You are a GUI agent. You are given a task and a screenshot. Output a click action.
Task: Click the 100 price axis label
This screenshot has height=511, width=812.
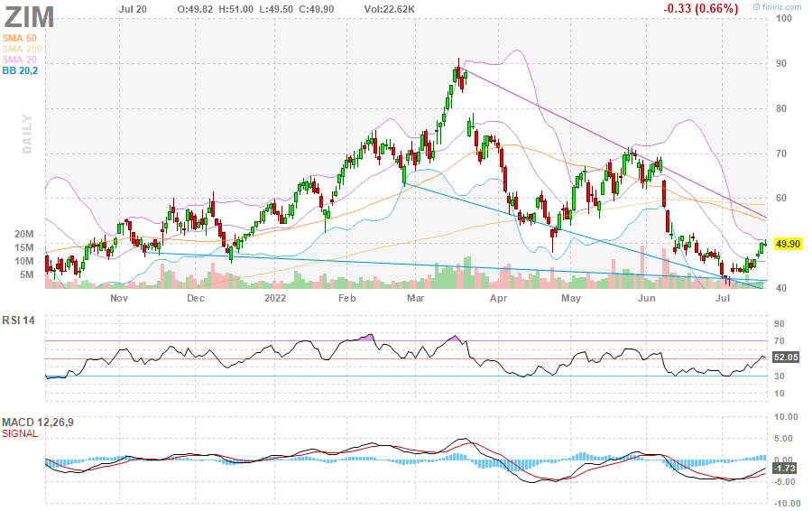point(785,19)
